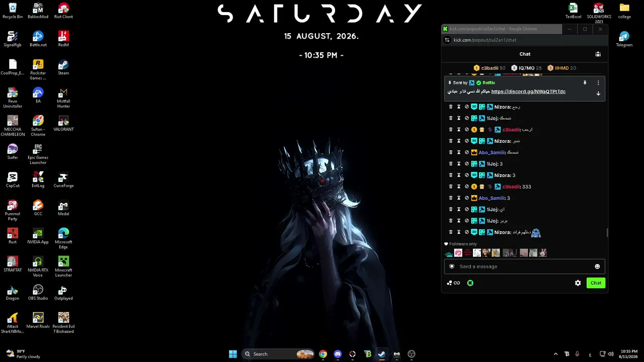
Task: Open the volume control in system tray
Action: (x=611, y=354)
